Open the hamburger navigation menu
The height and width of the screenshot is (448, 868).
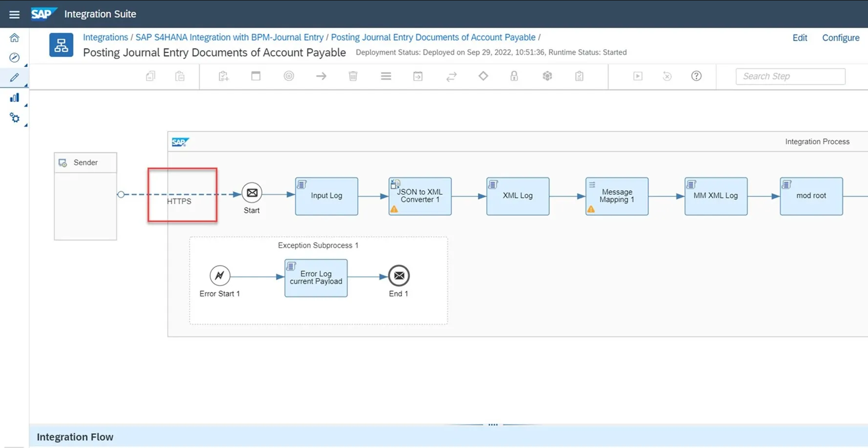pyautogui.click(x=14, y=14)
